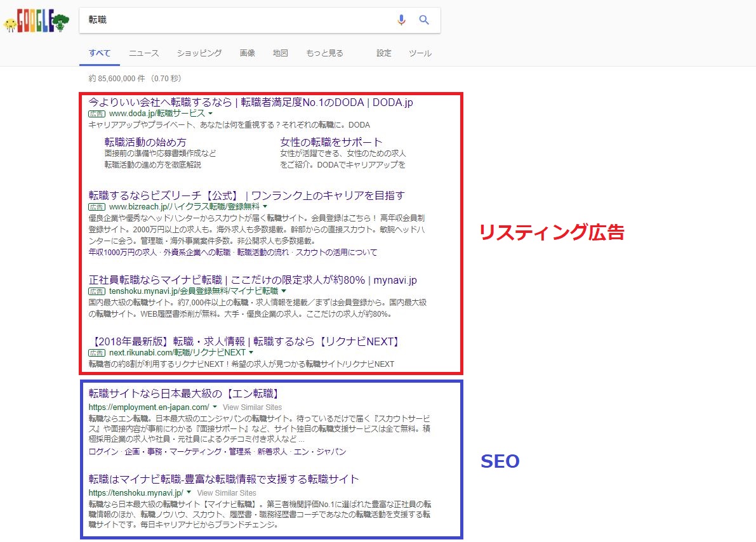Open 設定 search settings
Screen dimensions: 756x542
pos(384,53)
